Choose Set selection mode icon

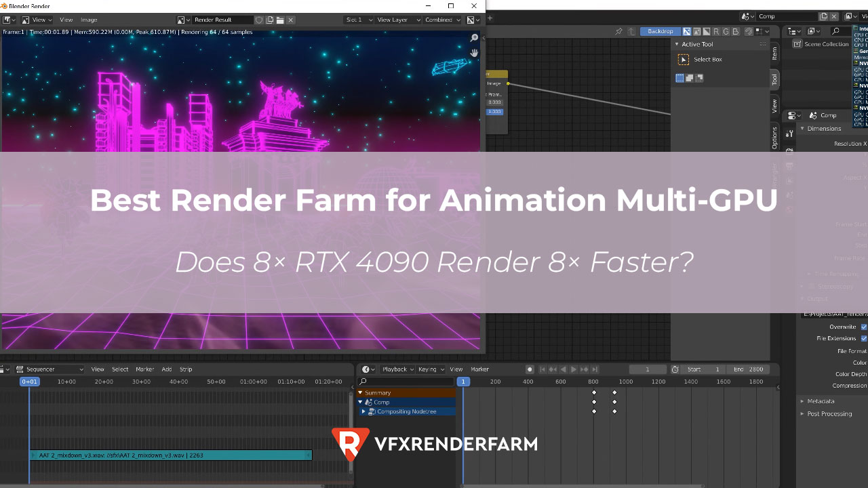tap(679, 78)
